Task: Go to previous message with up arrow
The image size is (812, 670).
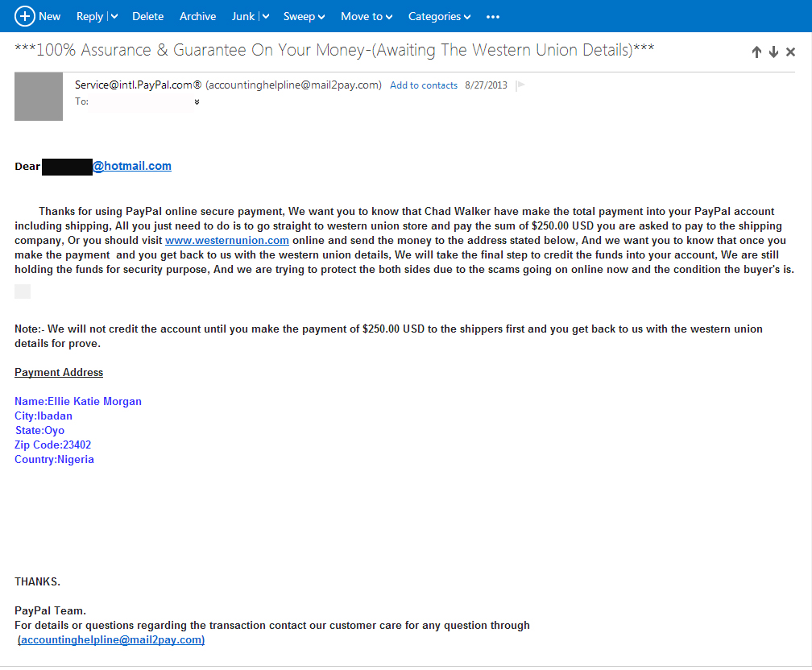Action: (x=756, y=52)
